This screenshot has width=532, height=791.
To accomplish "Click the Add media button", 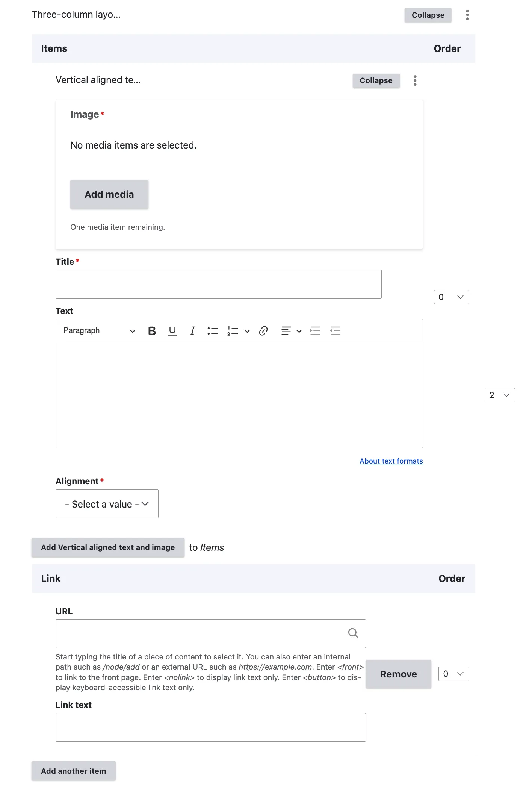I will pyautogui.click(x=109, y=194).
